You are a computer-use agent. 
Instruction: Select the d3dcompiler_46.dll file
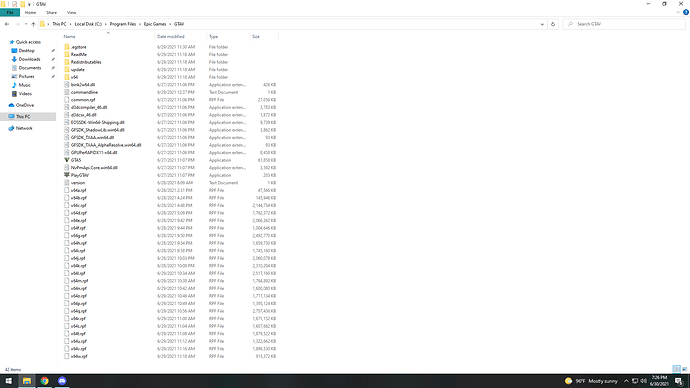tap(89, 107)
